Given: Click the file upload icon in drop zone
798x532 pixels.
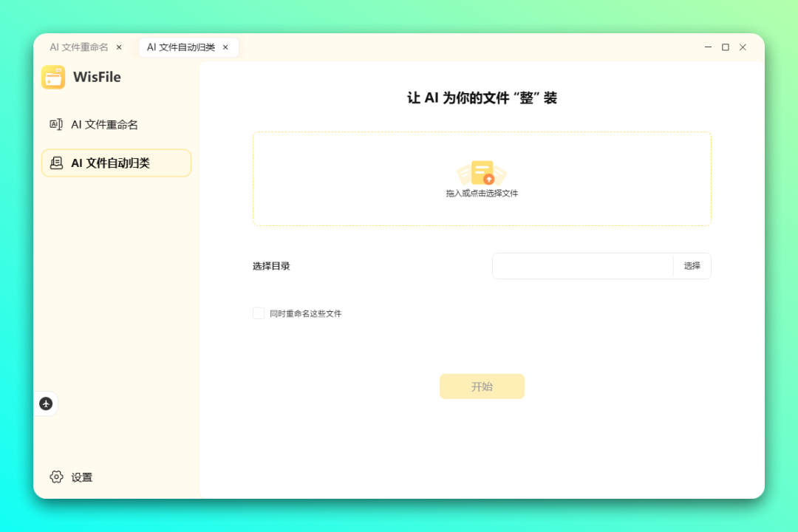Looking at the screenshot, I should pyautogui.click(x=482, y=173).
